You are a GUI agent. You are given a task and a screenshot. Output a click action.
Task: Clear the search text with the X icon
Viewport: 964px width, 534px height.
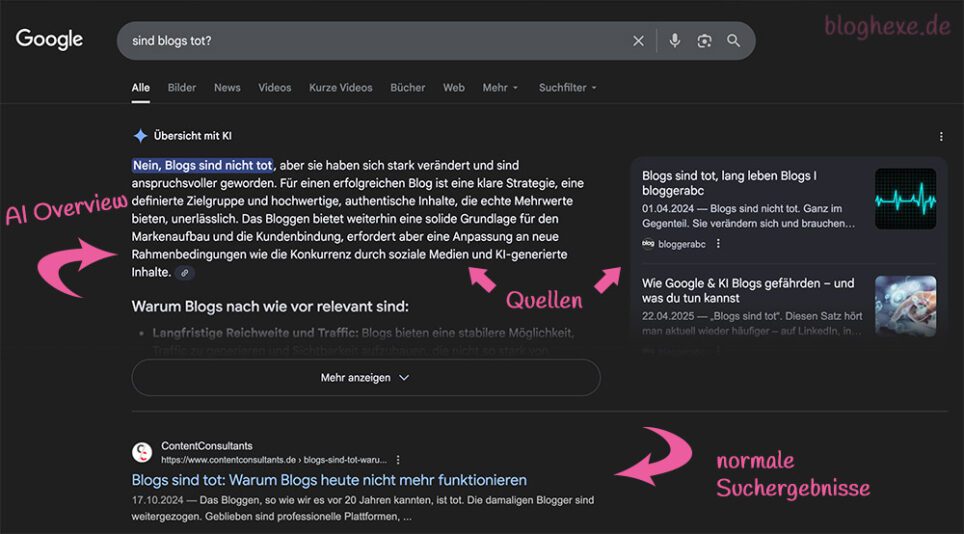[638, 41]
